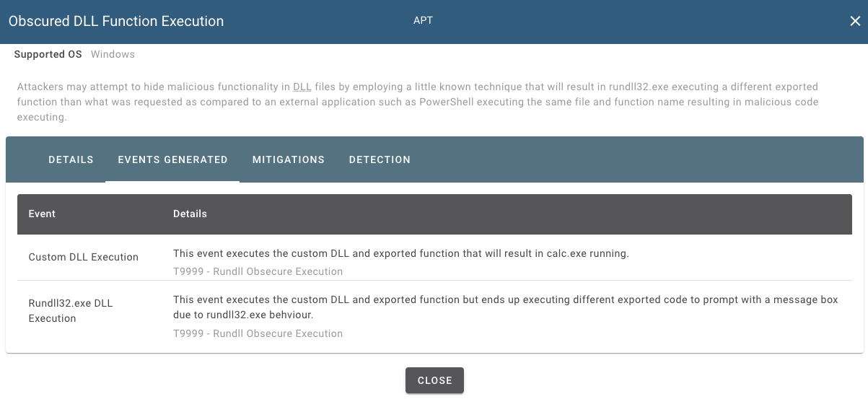Select the Events Generated tab
Viewport: 868px width, 407px height.
point(172,159)
